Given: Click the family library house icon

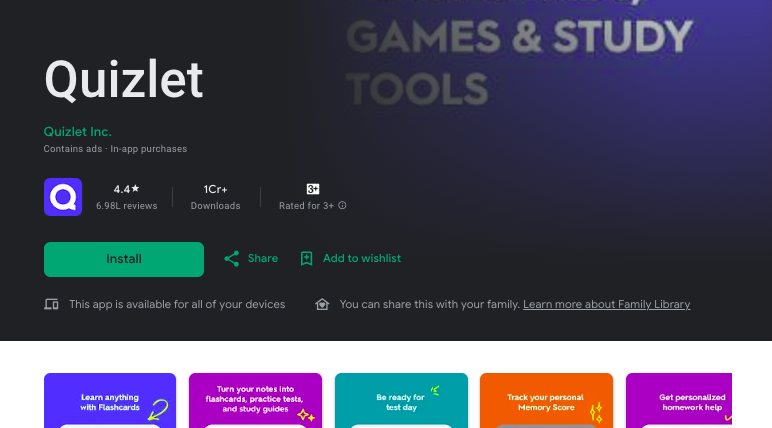Looking at the screenshot, I should [322, 304].
